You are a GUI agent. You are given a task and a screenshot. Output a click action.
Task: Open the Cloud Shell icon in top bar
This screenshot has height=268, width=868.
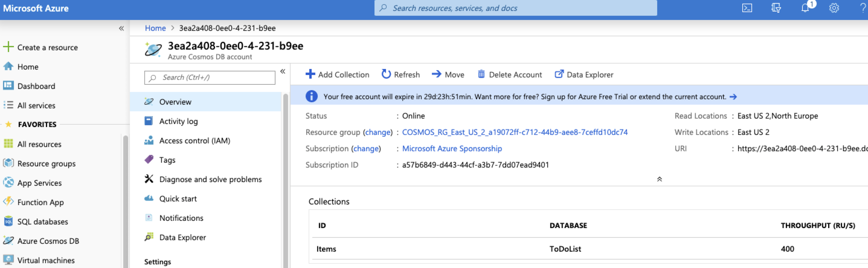click(747, 8)
